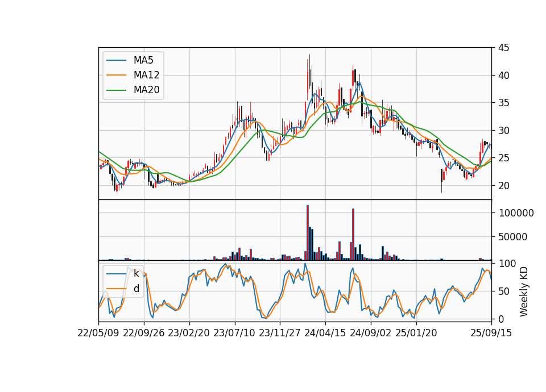The image size is (546, 392).
Task: Click the MA20 legend label
Action: (x=146, y=90)
